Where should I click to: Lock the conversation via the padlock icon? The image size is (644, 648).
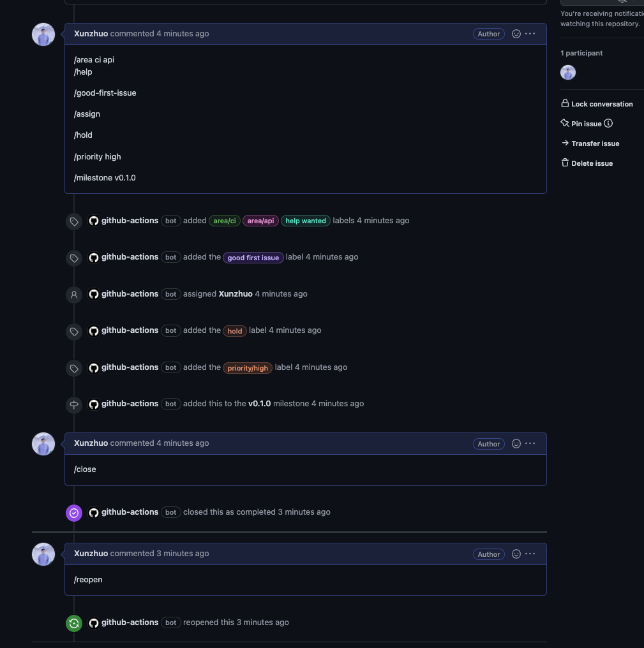[565, 103]
